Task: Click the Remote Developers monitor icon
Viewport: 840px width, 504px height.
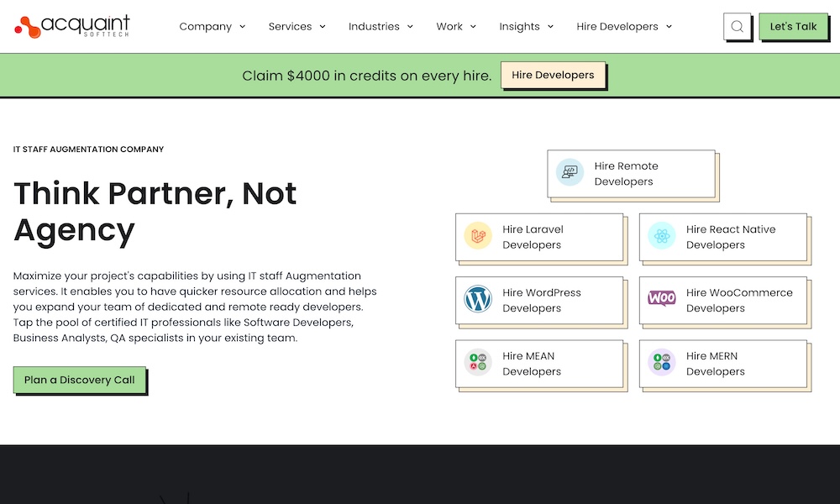Action: tap(570, 173)
